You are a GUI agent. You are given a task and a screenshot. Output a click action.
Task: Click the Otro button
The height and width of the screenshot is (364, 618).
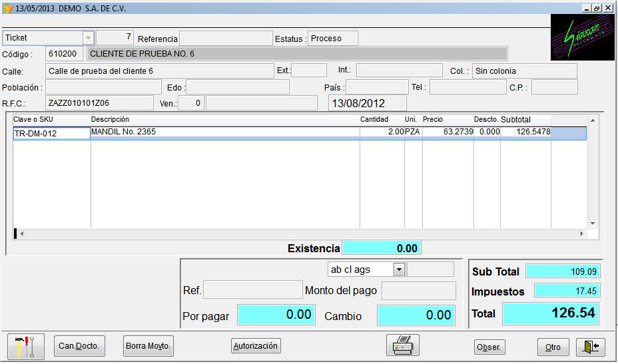pos(553,347)
